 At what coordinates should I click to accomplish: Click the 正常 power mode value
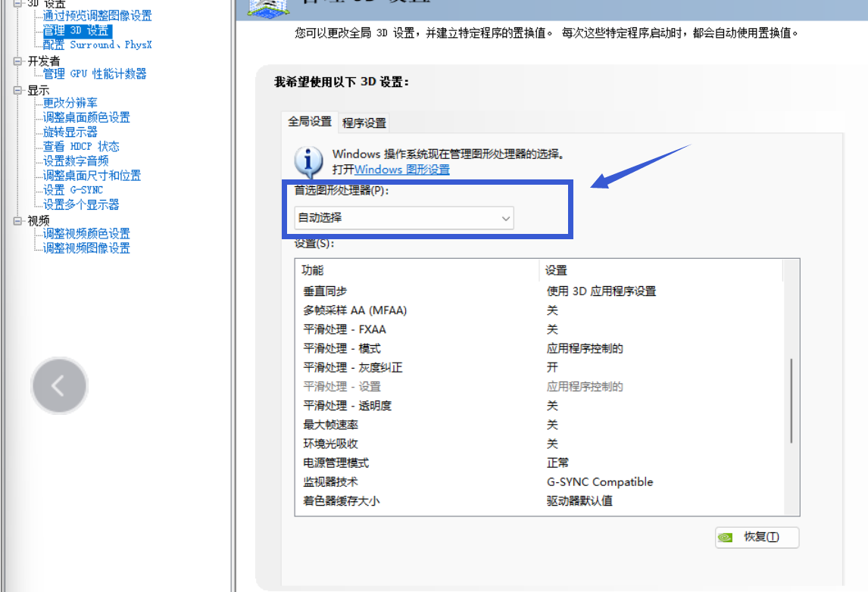[557, 463]
